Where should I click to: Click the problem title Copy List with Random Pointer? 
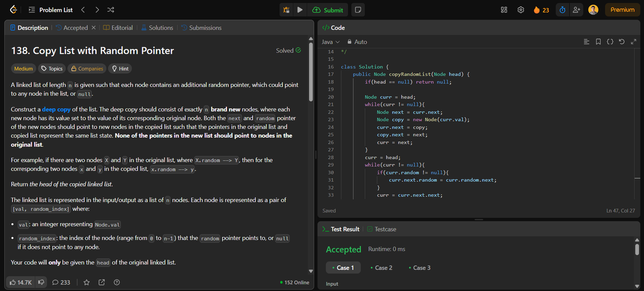point(93,51)
